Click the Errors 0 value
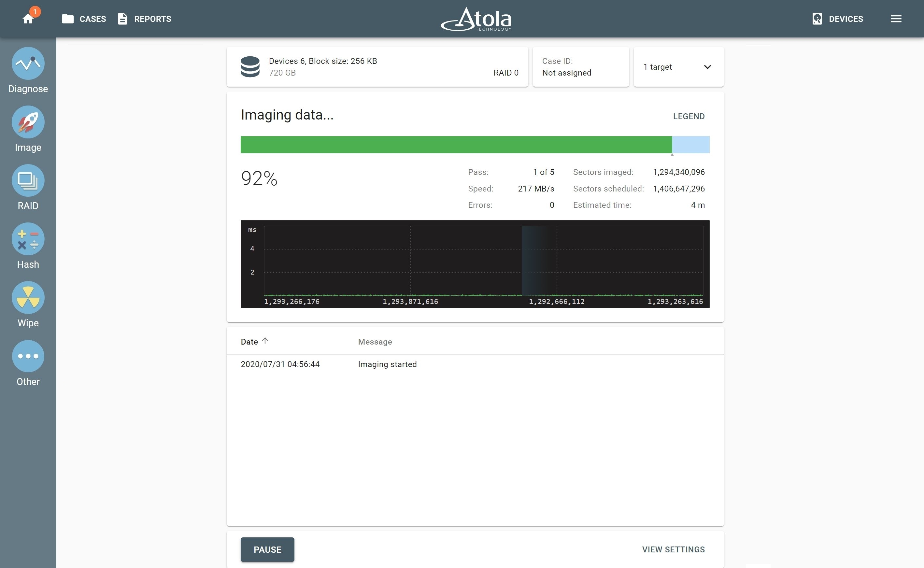The height and width of the screenshot is (568, 924). tap(552, 205)
